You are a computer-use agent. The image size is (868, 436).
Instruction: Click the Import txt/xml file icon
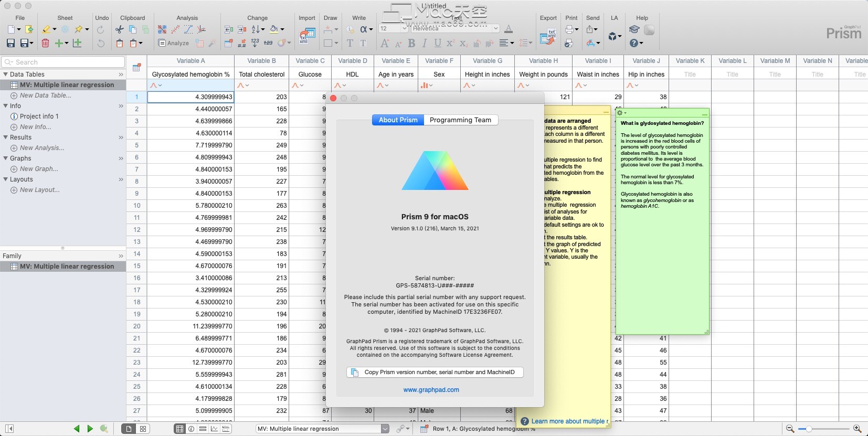pyautogui.click(x=307, y=36)
